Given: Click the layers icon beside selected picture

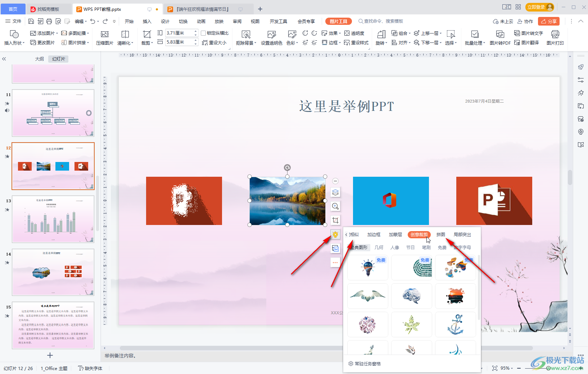Looking at the screenshot, I should (335, 193).
